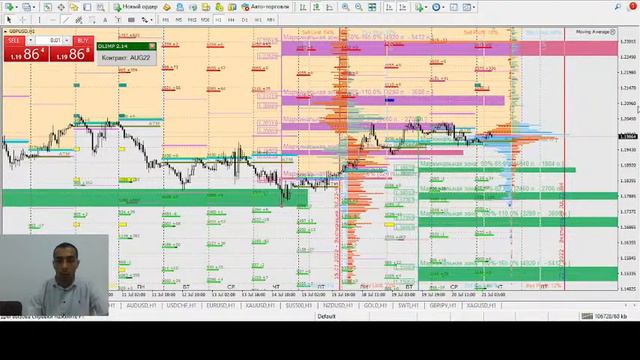Open the NZDUSD,H1 chart tab

(338, 305)
